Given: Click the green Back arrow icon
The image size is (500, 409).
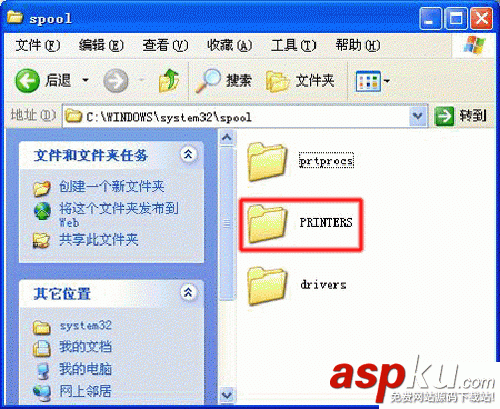Looking at the screenshot, I should click(x=27, y=80).
